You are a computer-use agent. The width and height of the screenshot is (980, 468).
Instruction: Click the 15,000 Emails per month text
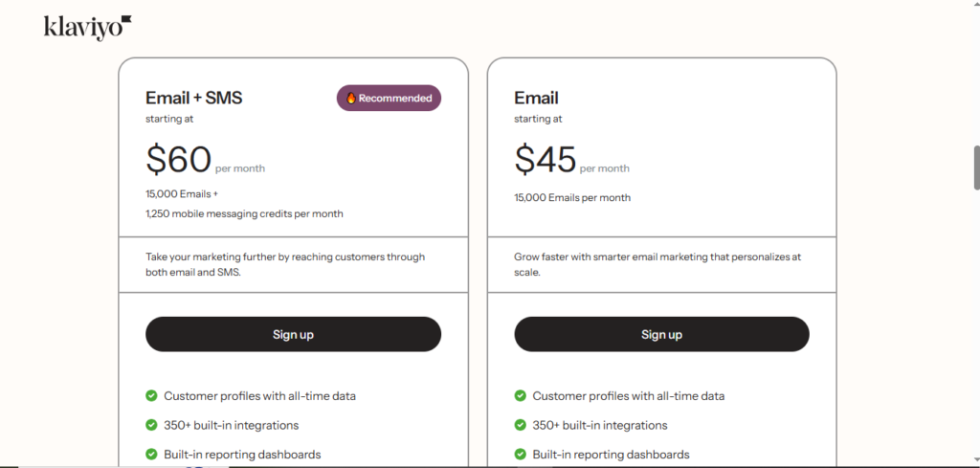pos(572,197)
